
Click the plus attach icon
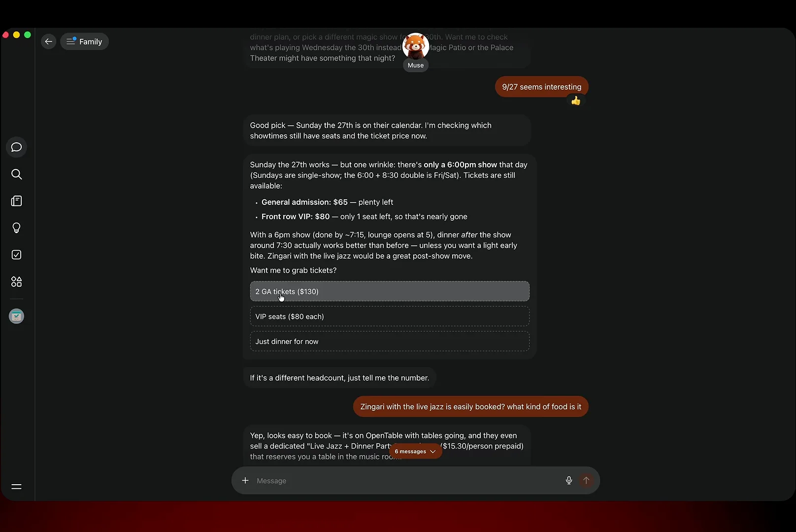click(245, 480)
